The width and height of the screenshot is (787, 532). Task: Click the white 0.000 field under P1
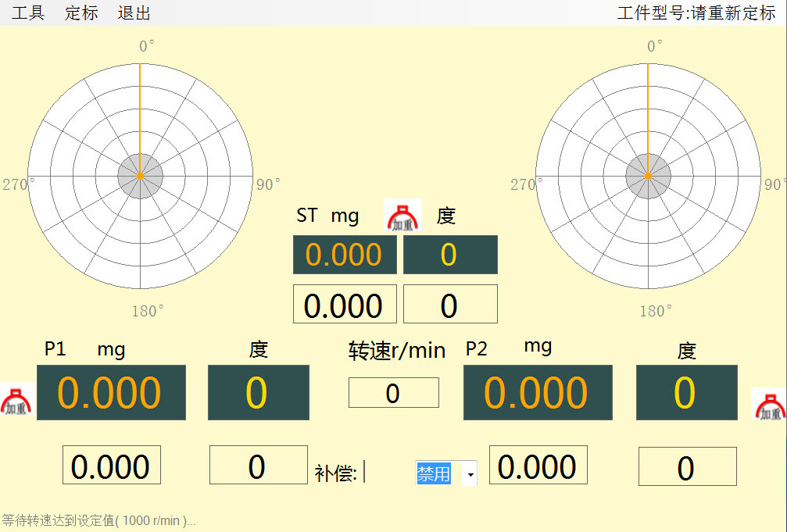pos(111,466)
